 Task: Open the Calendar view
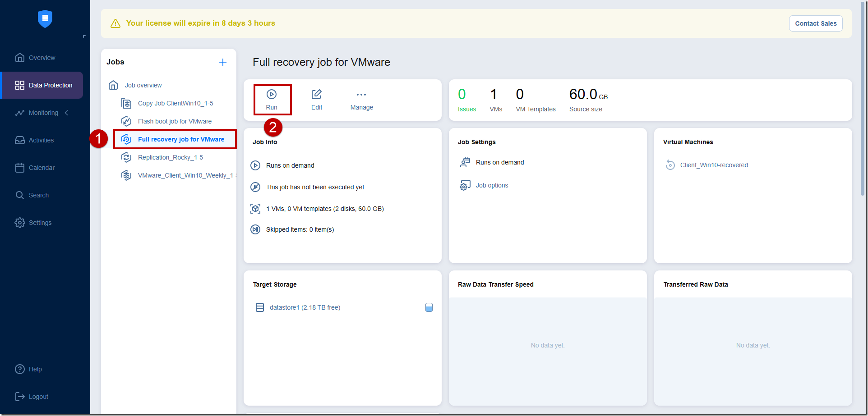click(42, 168)
